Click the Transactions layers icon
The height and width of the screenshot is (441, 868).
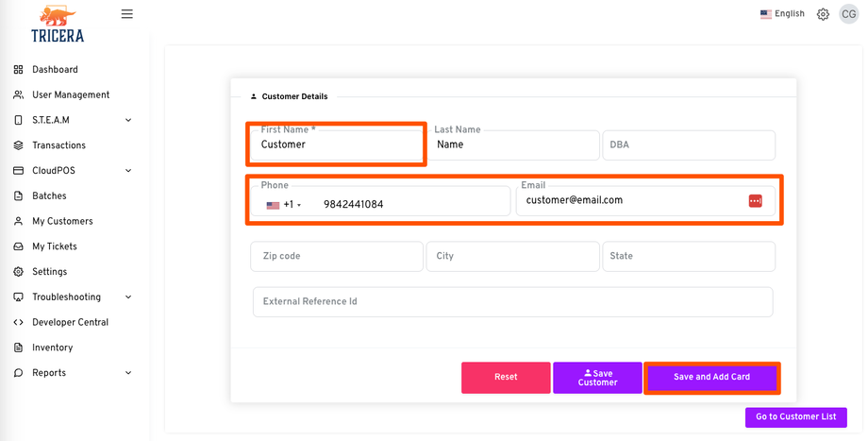tap(19, 145)
